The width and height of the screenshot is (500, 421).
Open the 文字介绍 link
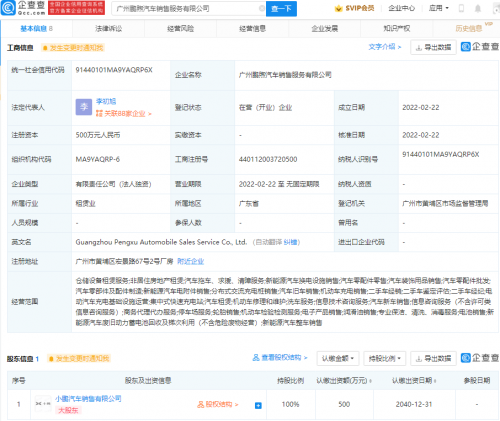385,47
